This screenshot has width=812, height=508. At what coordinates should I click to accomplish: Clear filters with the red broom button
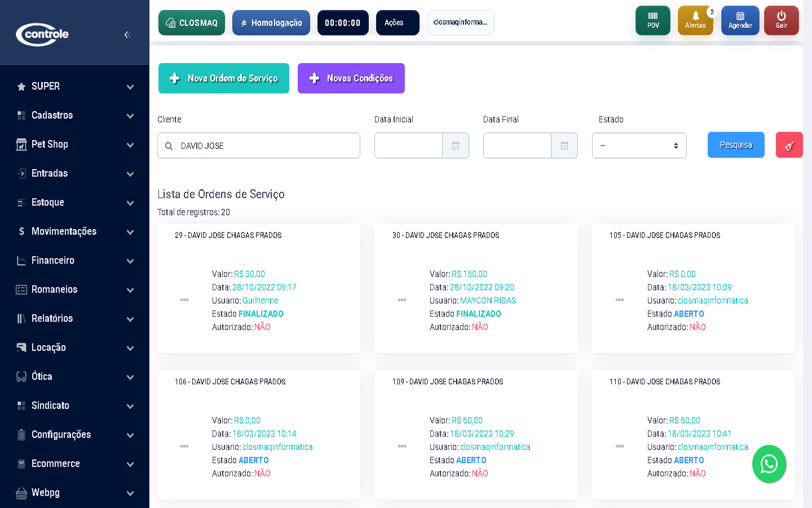(x=789, y=145)
